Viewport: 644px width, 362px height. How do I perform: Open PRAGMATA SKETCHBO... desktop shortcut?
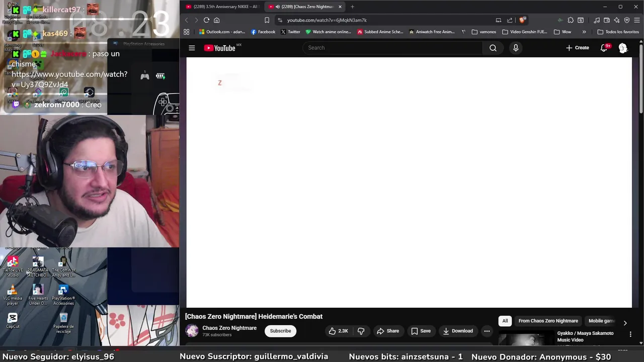click(38, 267)
